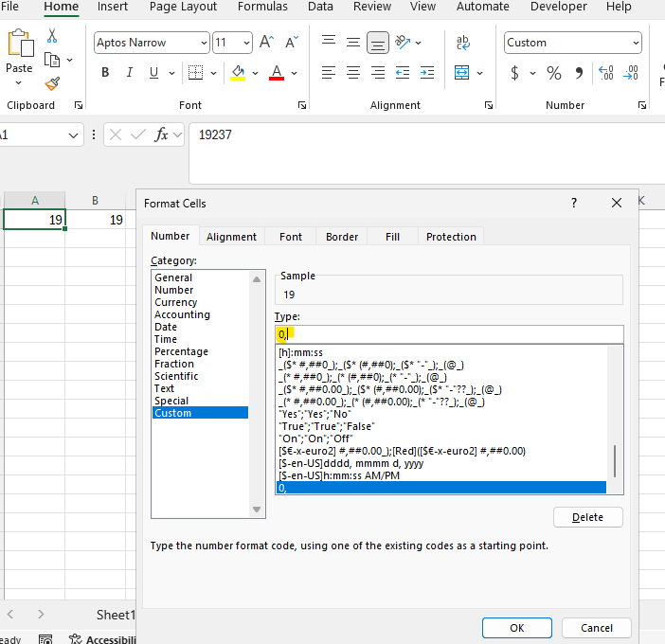Open Font settings dialog launcher
665x644 pixels.
302,105
